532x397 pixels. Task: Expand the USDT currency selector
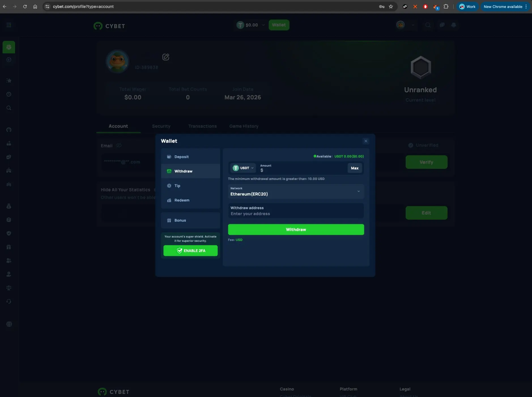pos(243,168)
